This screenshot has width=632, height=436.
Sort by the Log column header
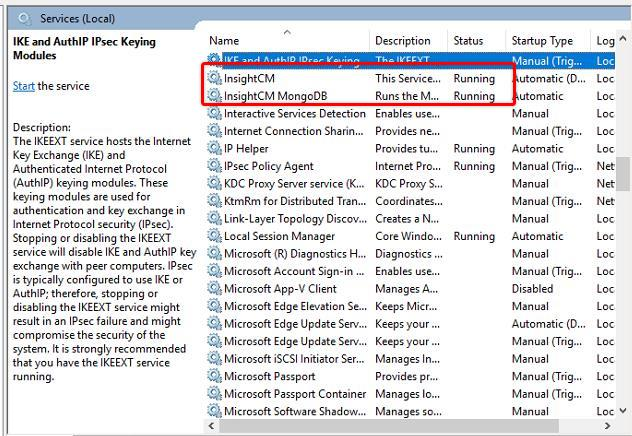(x=603, y=41)
